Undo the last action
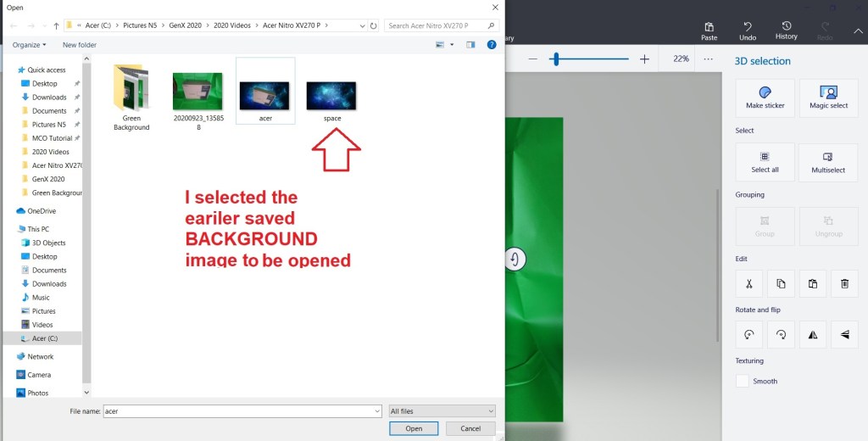868x441 pixels. [747, 31]
